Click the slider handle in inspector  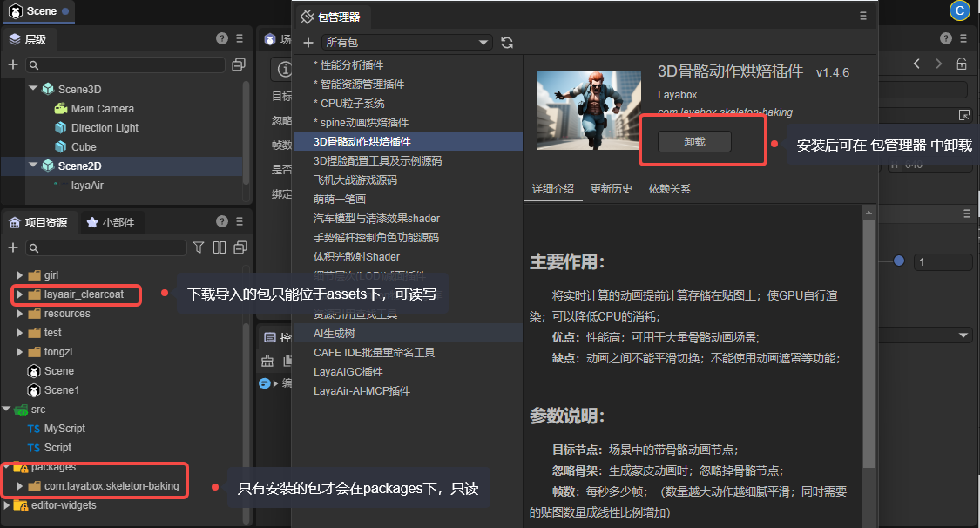pos(899,261)
